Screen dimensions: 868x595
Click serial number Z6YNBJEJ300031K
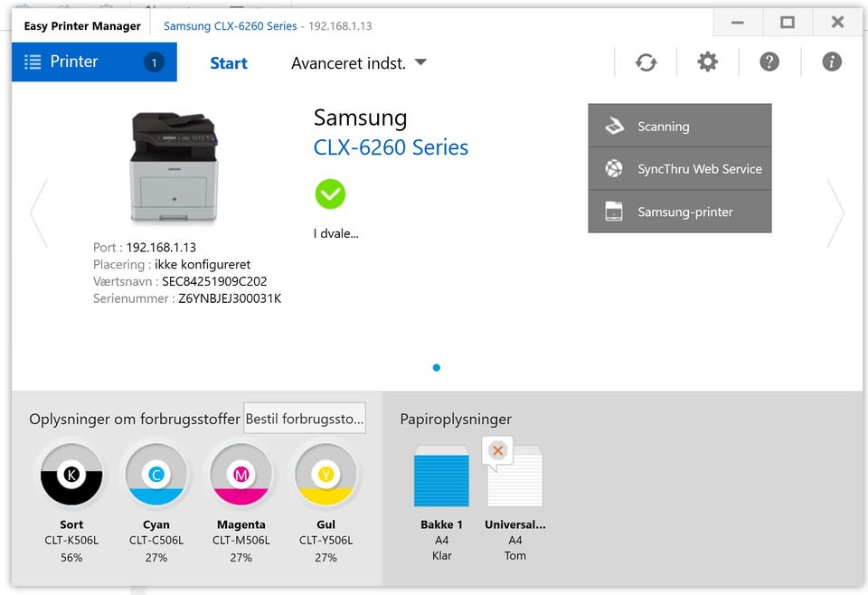tap(230, 298)
